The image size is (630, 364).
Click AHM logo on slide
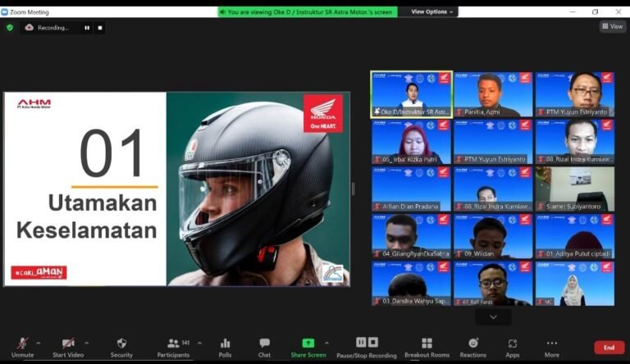(34, 103)
